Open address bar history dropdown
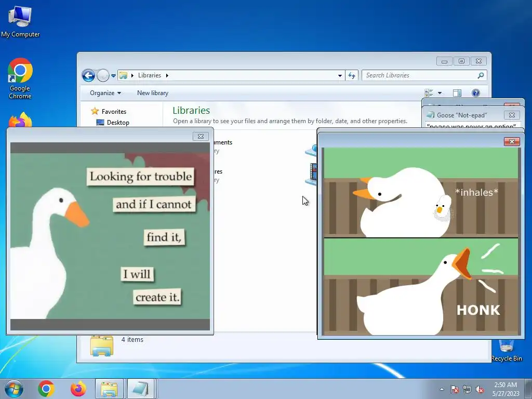This screenshot has width=532, height=399. click(x=340, y=76)
